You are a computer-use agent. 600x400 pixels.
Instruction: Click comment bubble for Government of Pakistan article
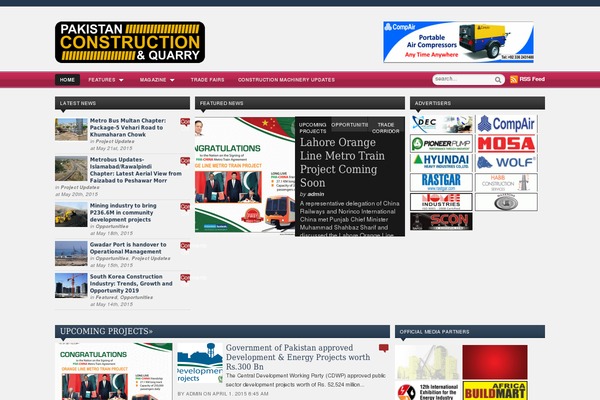click(384, 348)
